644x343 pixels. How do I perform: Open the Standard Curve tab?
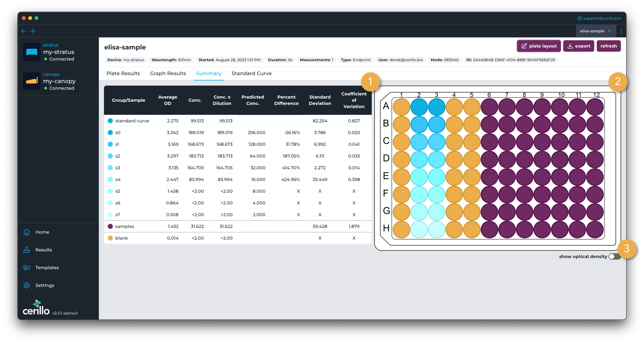251,73
